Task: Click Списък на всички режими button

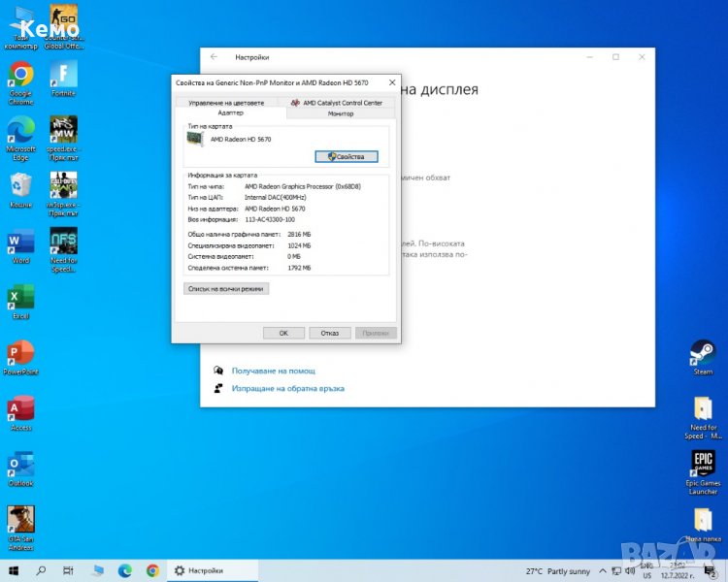Action: (226, 288)
